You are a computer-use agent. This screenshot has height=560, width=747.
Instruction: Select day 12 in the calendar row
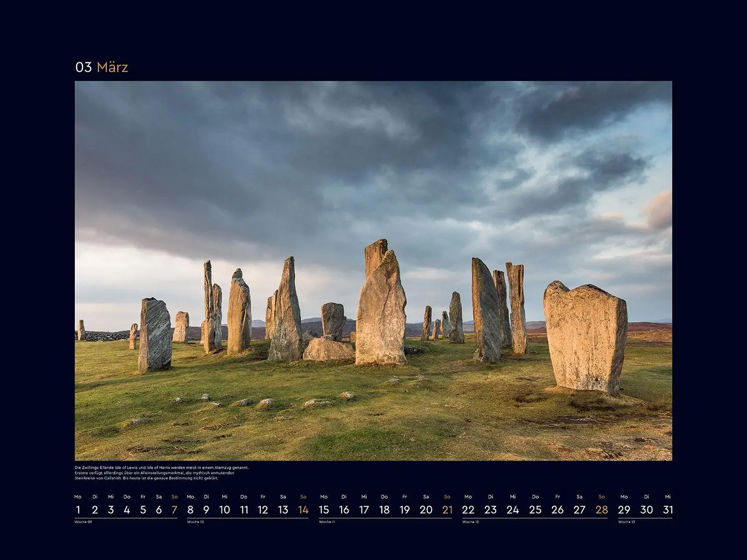[263, 510]
